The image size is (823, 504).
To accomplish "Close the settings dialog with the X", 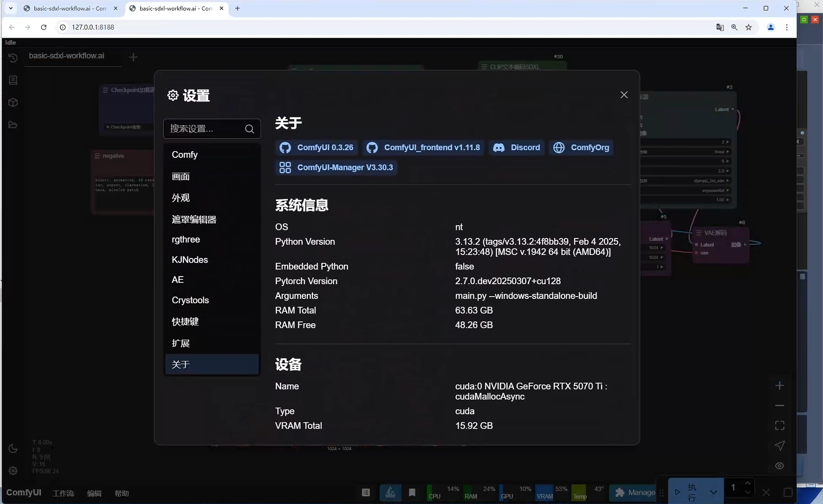I will (x=624, y=95).
